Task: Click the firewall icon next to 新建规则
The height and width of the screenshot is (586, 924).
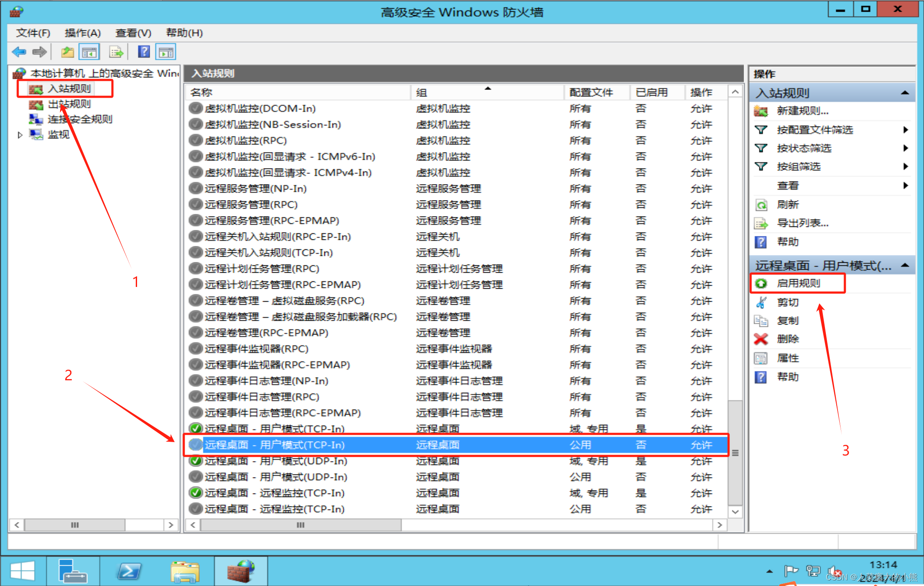Action: pos(761,111)
